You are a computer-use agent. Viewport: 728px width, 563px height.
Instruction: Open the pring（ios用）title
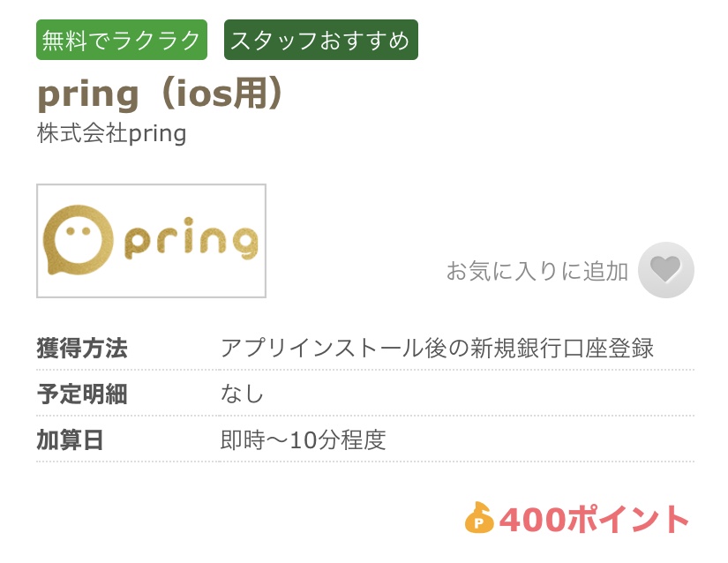coord(161,94)
